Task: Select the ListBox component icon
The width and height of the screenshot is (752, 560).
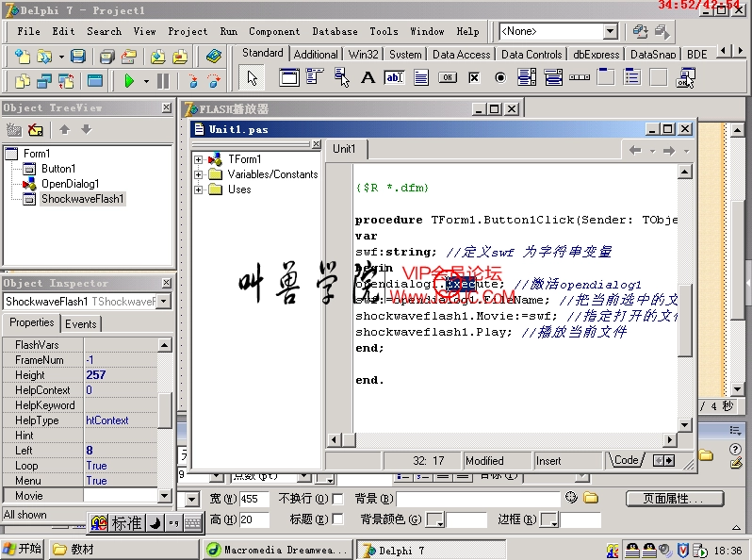Action: coord(527,77)
